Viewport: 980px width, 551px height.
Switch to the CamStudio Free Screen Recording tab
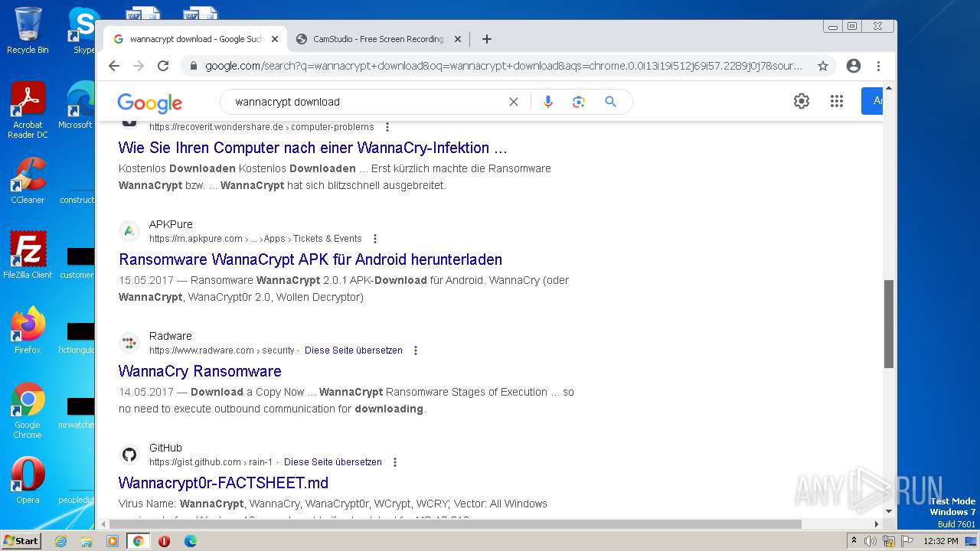point(378,39)
